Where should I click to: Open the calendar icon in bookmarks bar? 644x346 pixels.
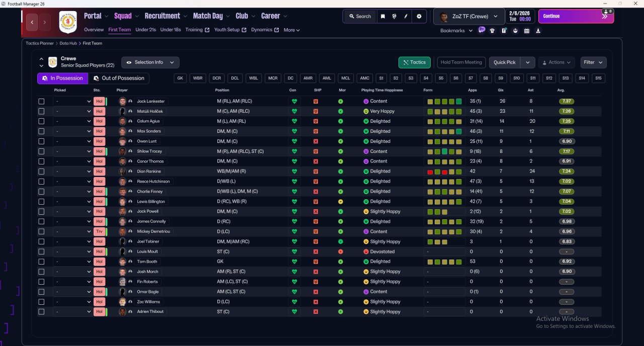[527, 31]
